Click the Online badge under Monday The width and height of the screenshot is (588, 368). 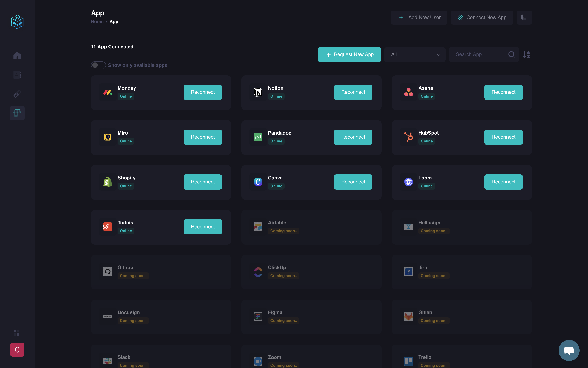click(x=126, y=96)
